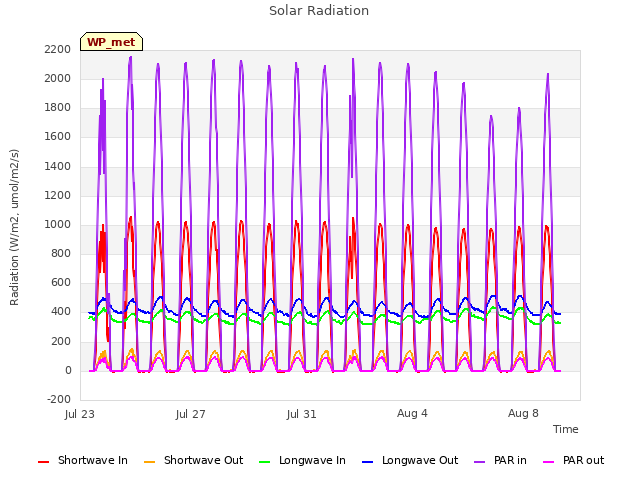Click the 2200 y-axis tick label
640x480 pixels.
[x=58, y=49]
